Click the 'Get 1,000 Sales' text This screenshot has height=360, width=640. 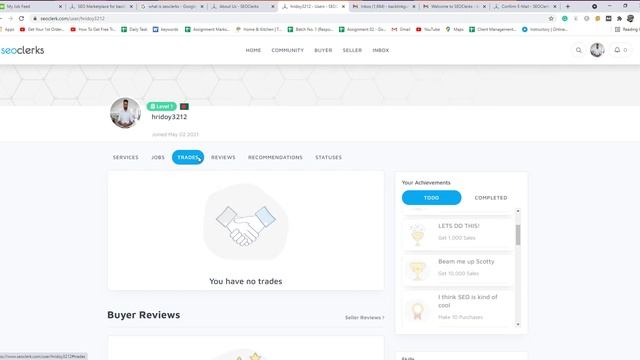457,238
